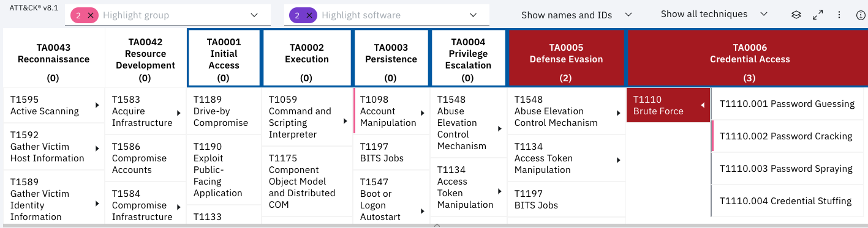Image resolution: width=868 pixels, height=228 pixels.
Task: Click T1197 BITS Jobs under Defense Evasion
Action: [567, 199]
